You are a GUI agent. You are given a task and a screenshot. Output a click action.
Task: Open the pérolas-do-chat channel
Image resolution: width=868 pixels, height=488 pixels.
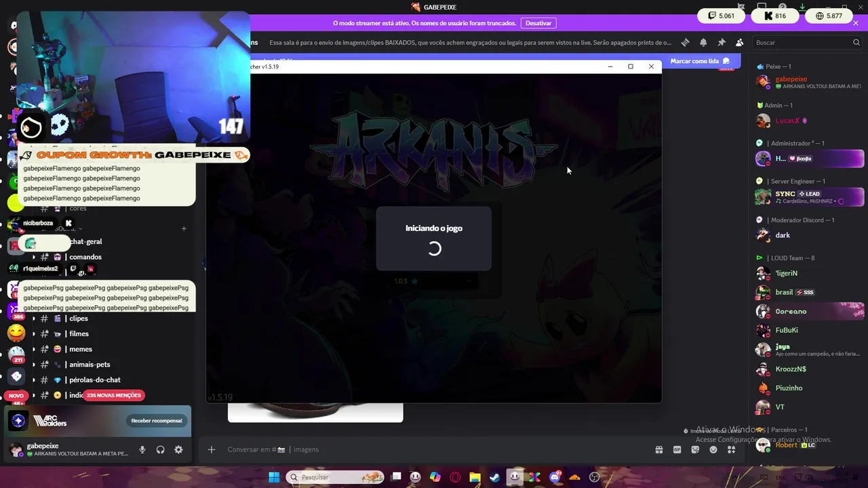coord(95,380)
